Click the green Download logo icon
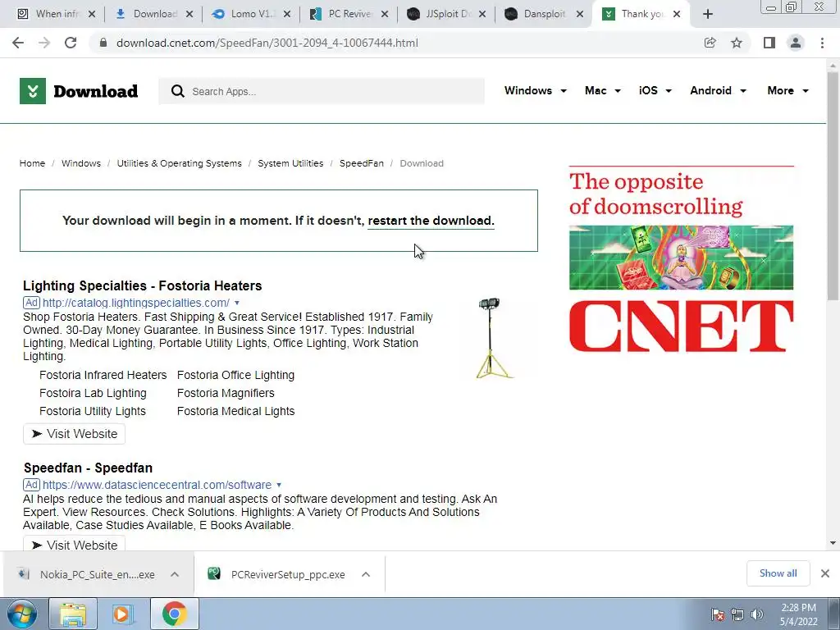The image size is (840, 630). [x=33, y=91]
